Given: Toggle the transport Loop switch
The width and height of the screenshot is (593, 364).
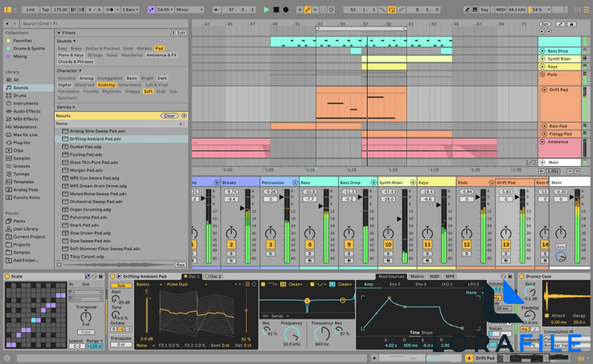Looking at the screenshot, I should click(x=392, y=10).
